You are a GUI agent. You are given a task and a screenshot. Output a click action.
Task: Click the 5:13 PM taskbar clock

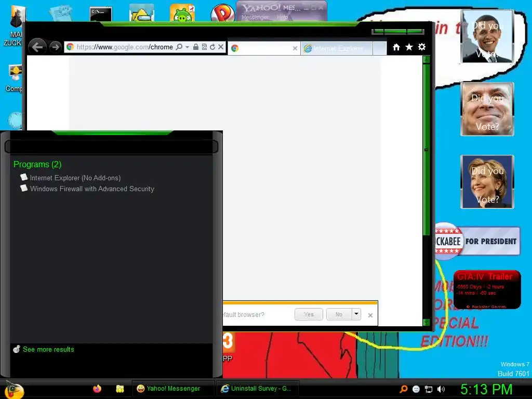pyautogui.click(x=486, y=389)
